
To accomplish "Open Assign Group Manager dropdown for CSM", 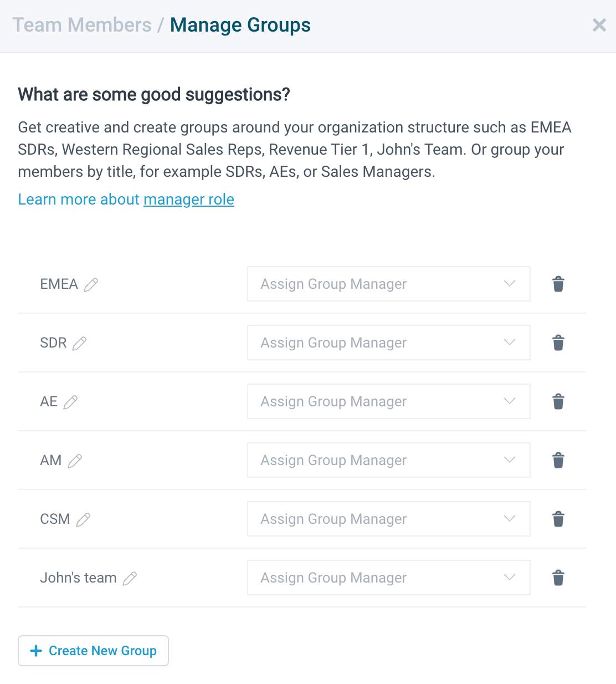I will [388, 519].
